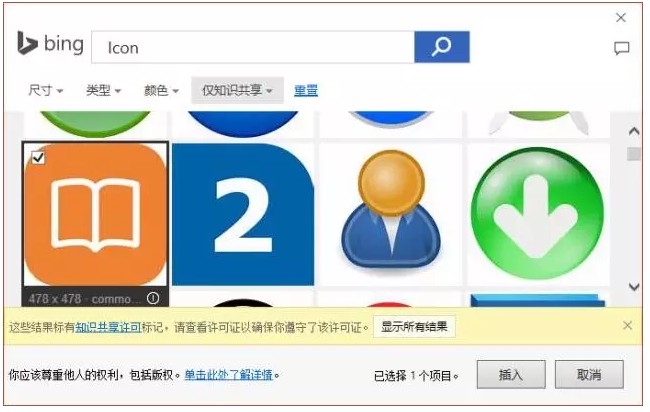Click 单击此处了解详情 link
Image resolution: width=650 pixels, height=412 pixels.
point(228,375)
